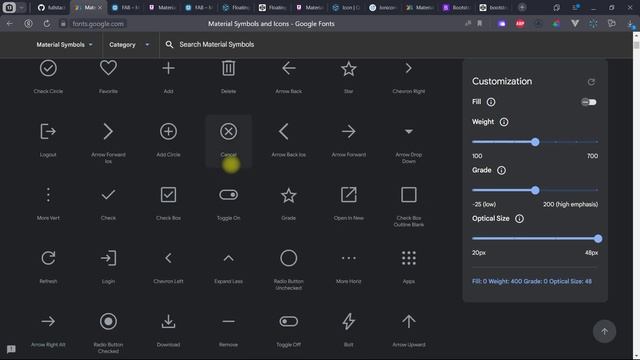Adjust the Optical Size slider handle
Screen dimensions: 640x360
point(598,239)
